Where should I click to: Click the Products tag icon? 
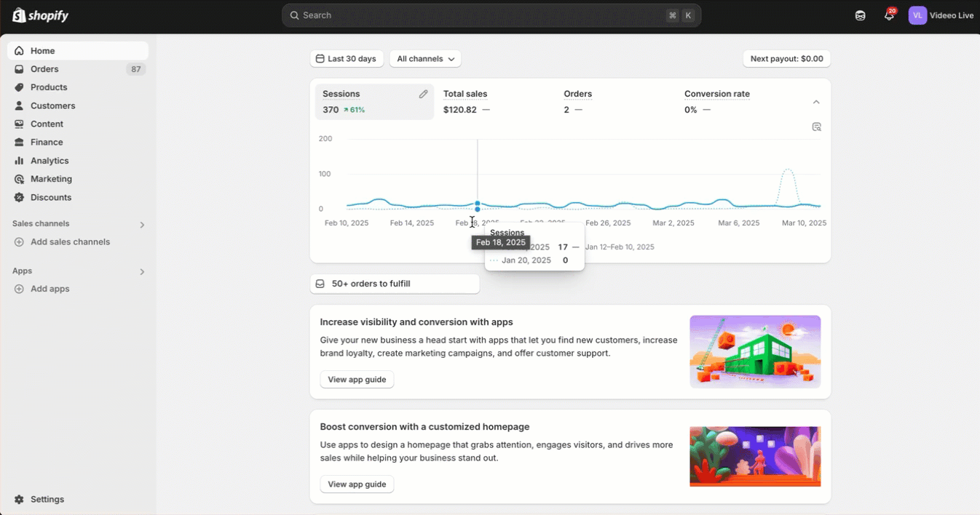[19, 87]
